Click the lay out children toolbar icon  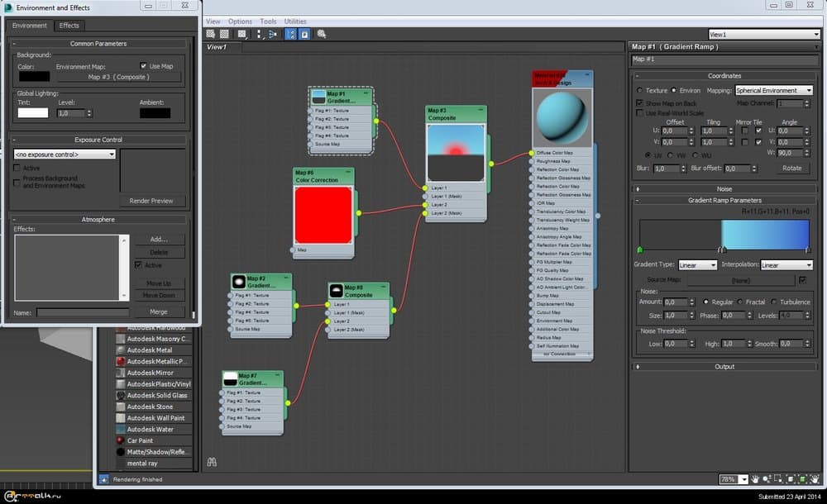click(x=273, y=35)
